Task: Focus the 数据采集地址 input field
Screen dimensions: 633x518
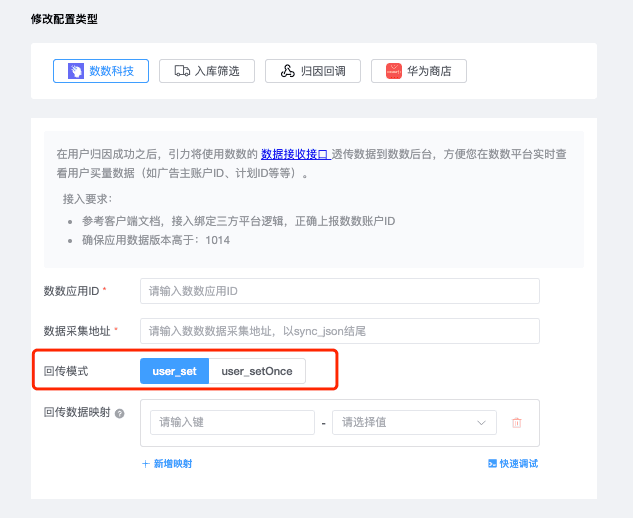Action: point(340,331)
